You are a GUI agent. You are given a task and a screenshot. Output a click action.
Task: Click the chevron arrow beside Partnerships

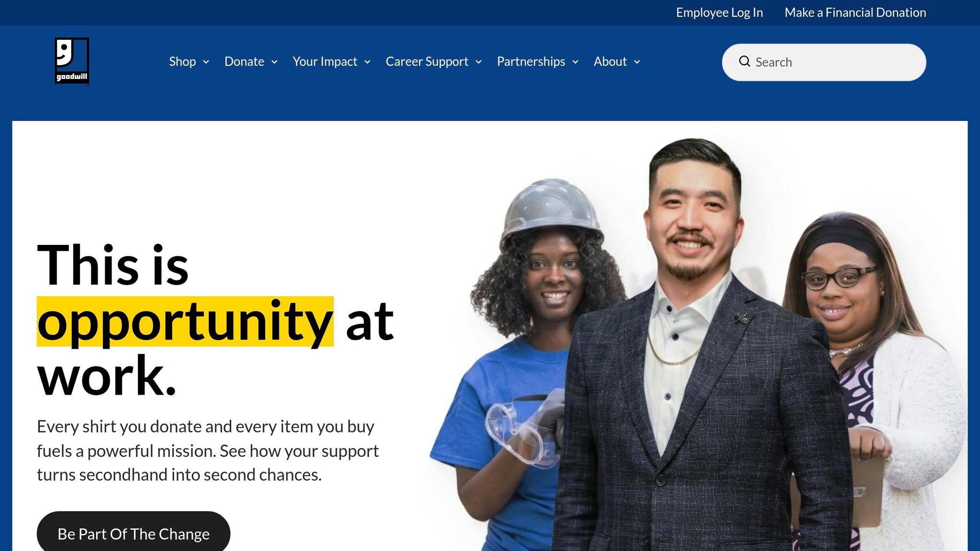pyautogui.click(x=575, y=62)
